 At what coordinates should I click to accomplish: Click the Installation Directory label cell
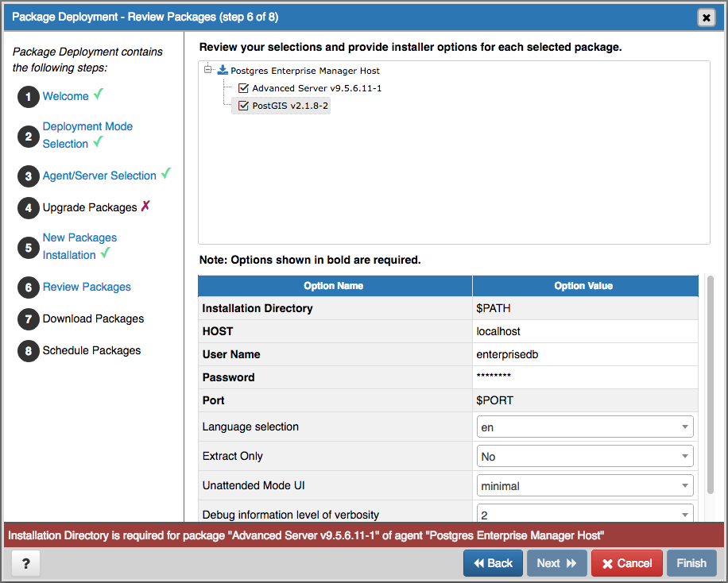(x=335, y=308)
